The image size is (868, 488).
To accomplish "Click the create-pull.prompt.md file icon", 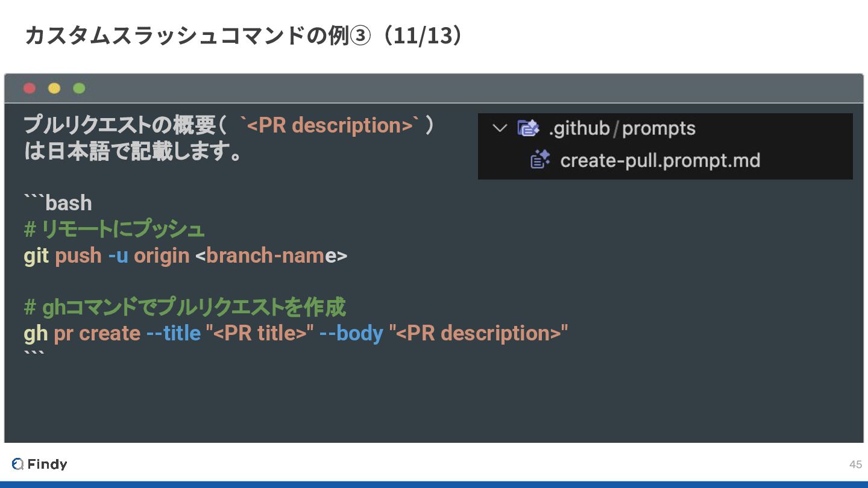I will 540,160.
